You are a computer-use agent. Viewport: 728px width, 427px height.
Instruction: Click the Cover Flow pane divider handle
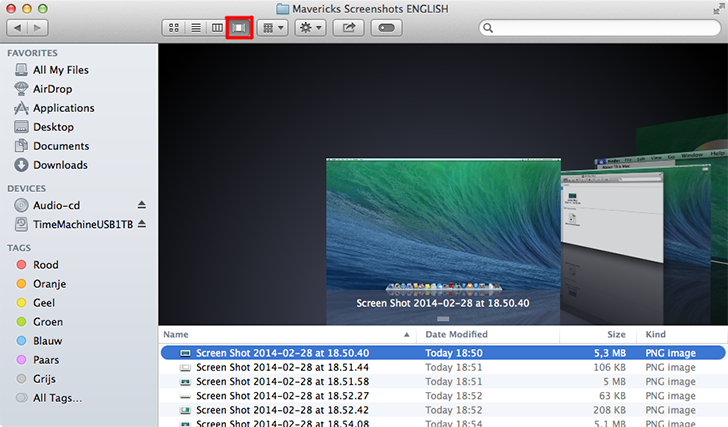pyautogui.click(x=443, y=319)
